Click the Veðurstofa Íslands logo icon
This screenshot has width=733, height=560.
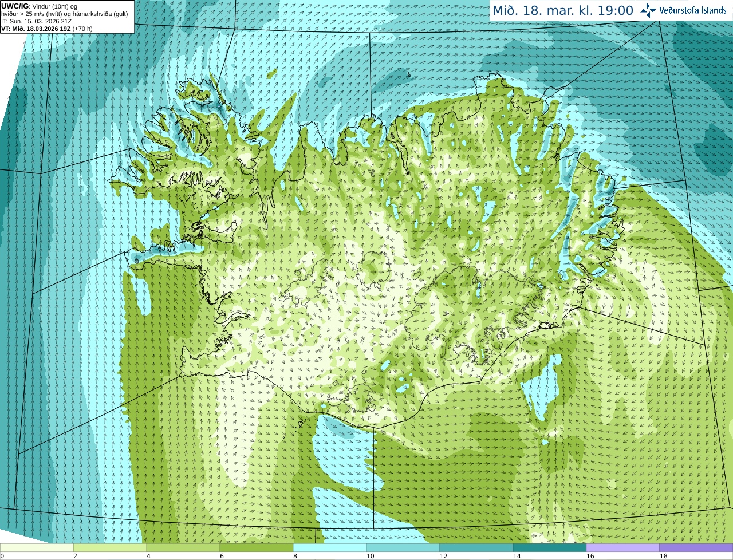[648, 10]
